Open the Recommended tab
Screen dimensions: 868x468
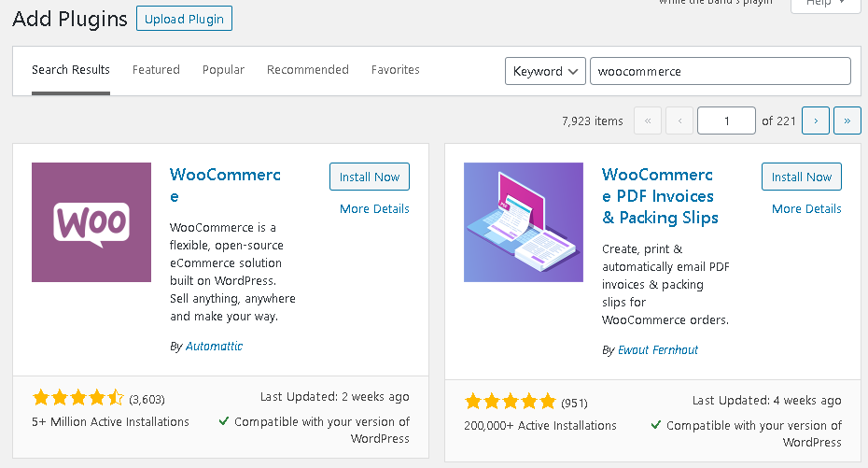tap(308, 70)
